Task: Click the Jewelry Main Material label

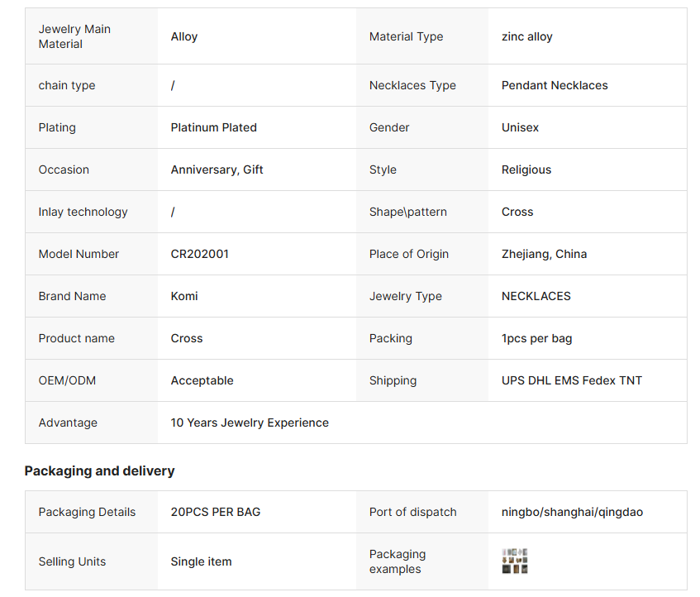Action: (x=74, y=36)
